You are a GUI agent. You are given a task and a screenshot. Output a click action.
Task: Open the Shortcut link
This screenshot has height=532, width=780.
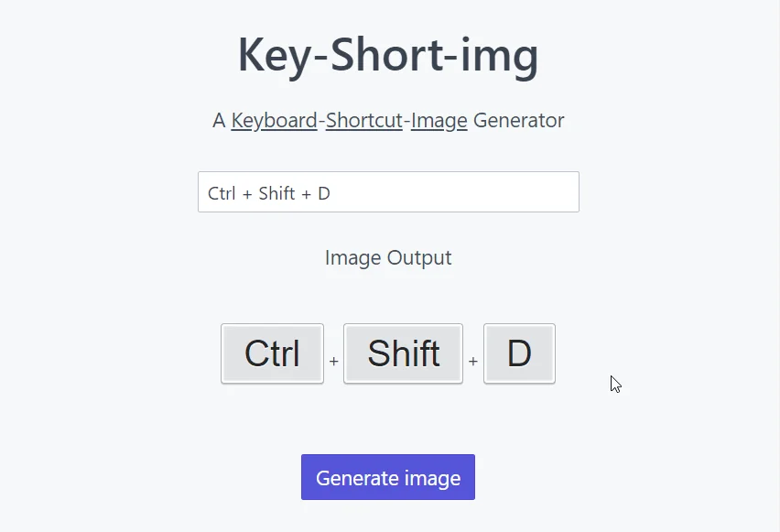coord(363,120)
